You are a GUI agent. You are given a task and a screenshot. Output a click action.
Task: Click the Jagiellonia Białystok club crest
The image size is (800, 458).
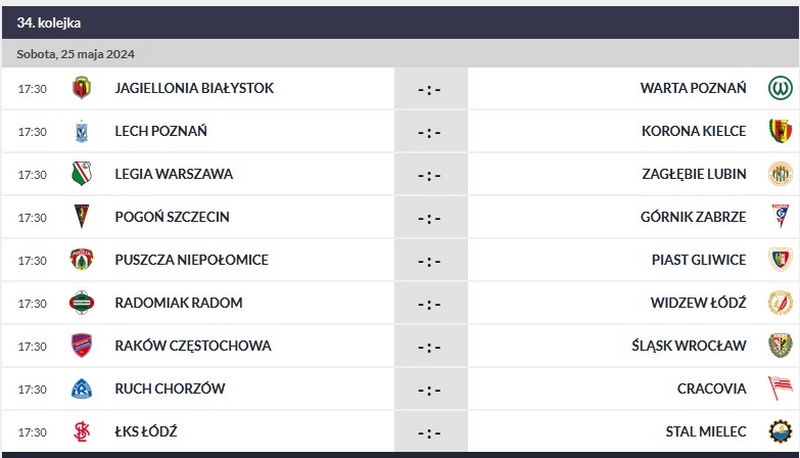[81, 88]
